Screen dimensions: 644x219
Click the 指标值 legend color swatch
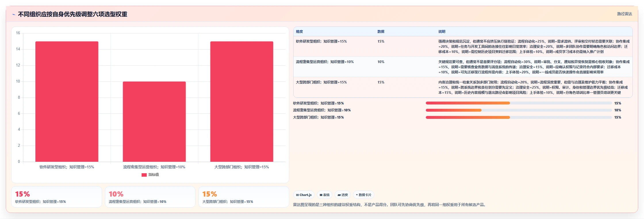coord(144,175)
